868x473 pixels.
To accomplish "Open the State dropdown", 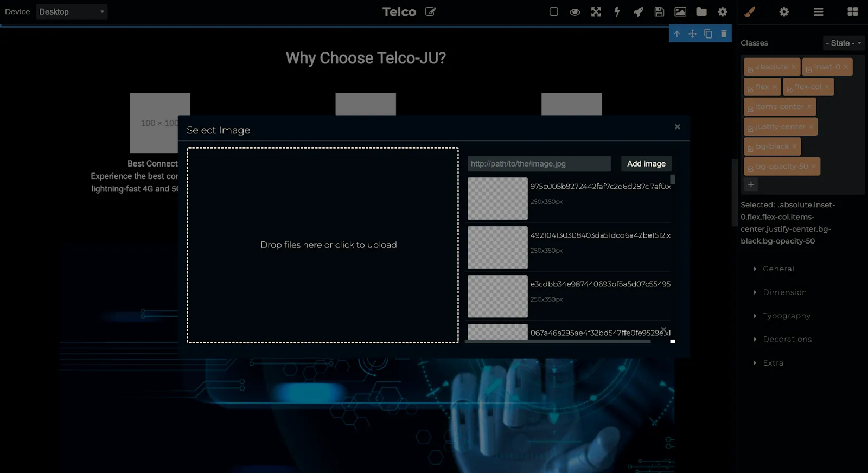I will click(843, 43).
